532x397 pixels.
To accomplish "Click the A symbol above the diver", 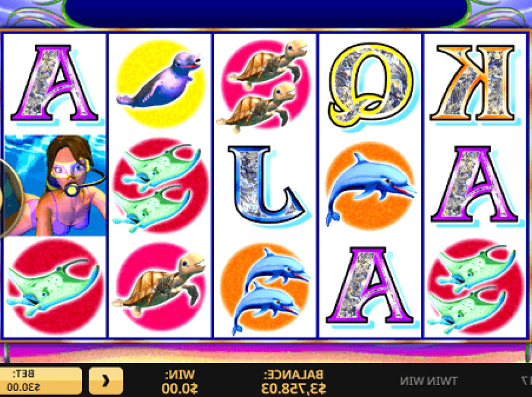I will tap(55, 83).
